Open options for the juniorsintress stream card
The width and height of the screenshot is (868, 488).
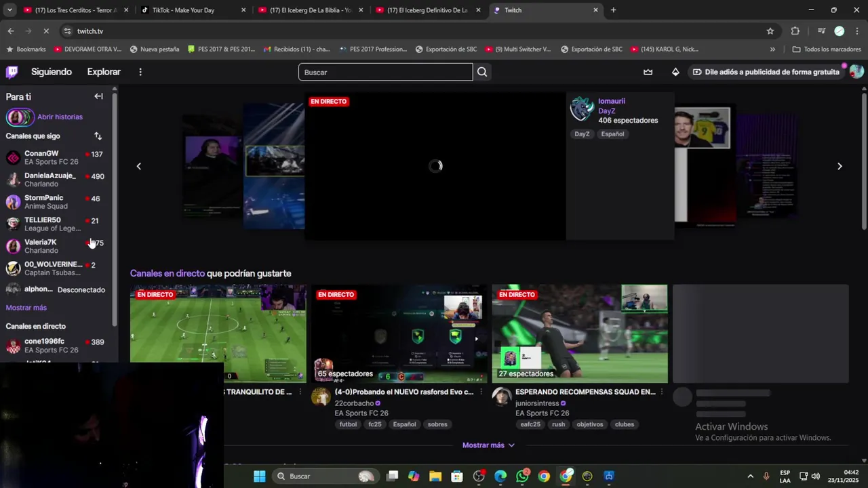(x=662, y=392)
